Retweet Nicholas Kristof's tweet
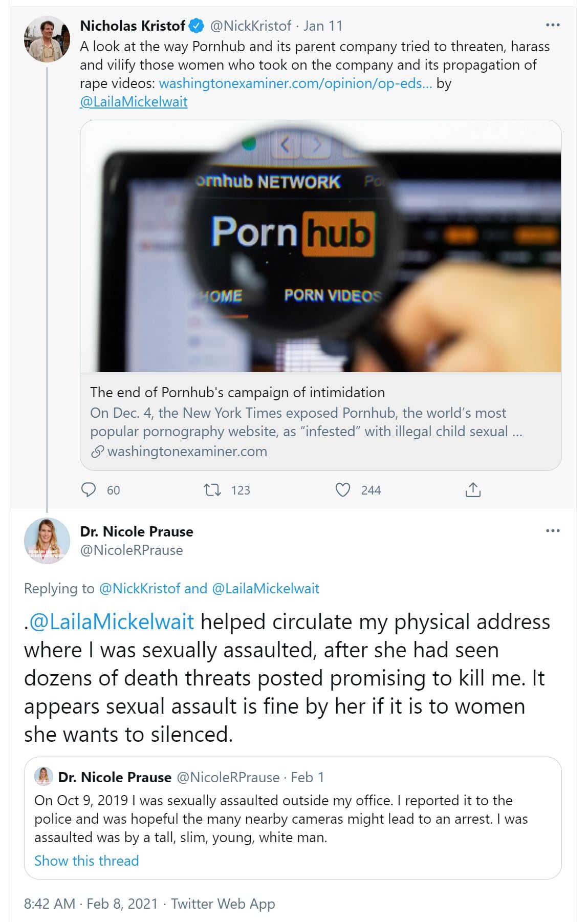588x922 pixels. (212, 490)
